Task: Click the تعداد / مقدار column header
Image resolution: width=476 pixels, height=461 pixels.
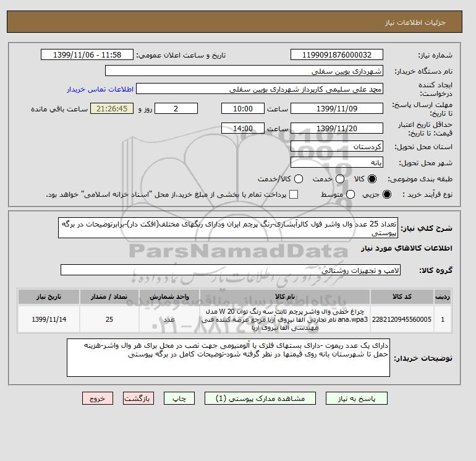Action: (x=109, y=296)
